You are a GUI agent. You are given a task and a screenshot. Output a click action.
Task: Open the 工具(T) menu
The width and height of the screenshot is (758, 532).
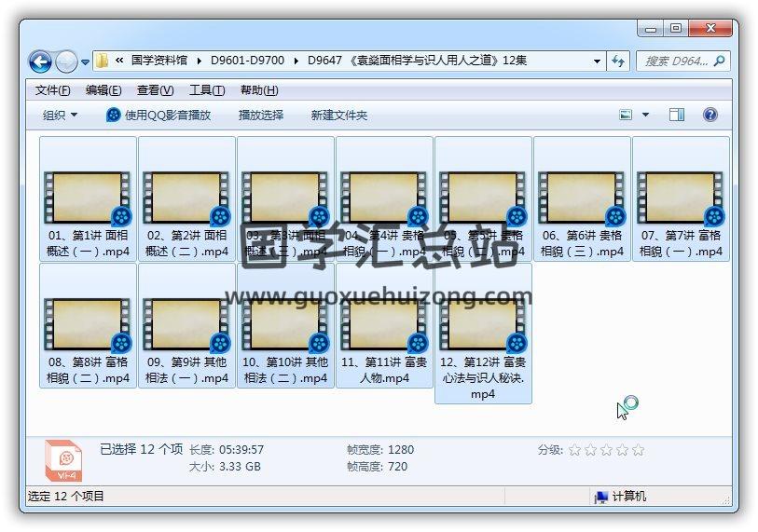coord(207,90)
